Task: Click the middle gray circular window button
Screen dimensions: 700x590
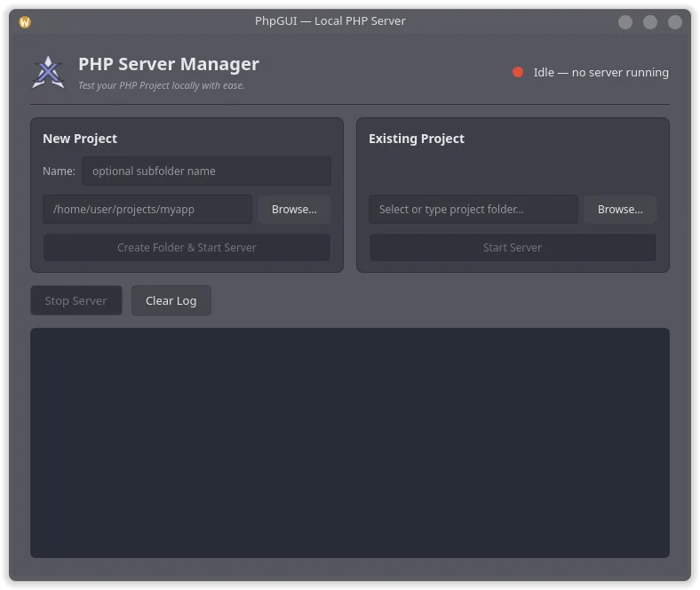Action: [x=650, y=22]
